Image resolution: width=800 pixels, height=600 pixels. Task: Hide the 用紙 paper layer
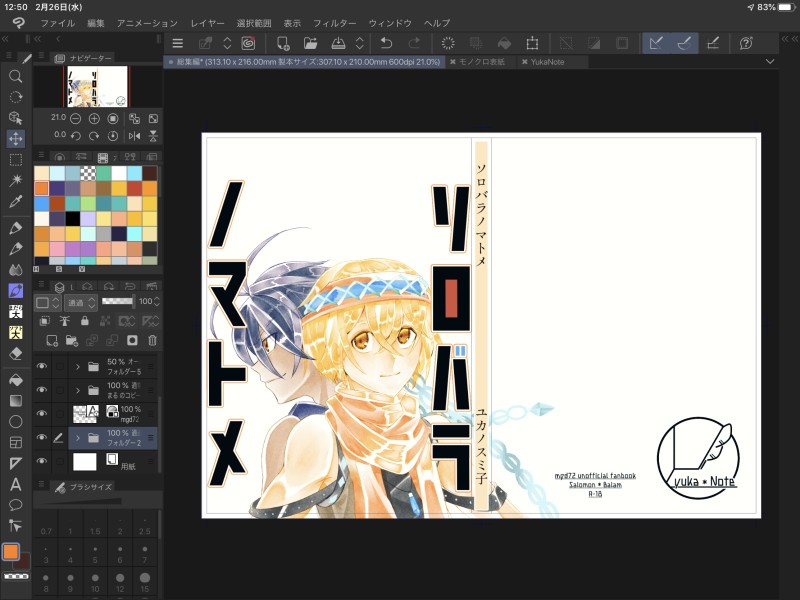click(x=42, y=461)
